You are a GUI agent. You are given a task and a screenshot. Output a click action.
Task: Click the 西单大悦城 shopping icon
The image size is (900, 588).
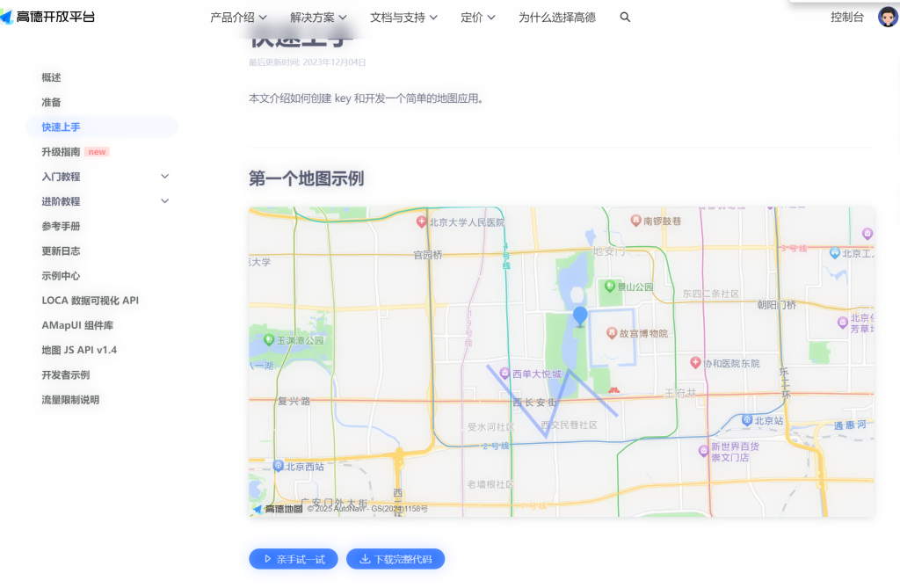point(504,374)
